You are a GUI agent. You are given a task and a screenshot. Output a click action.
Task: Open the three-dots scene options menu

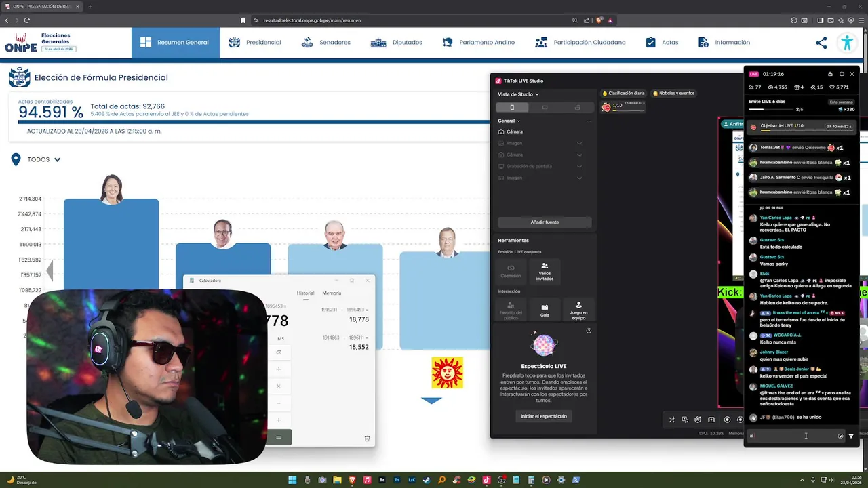589,121
